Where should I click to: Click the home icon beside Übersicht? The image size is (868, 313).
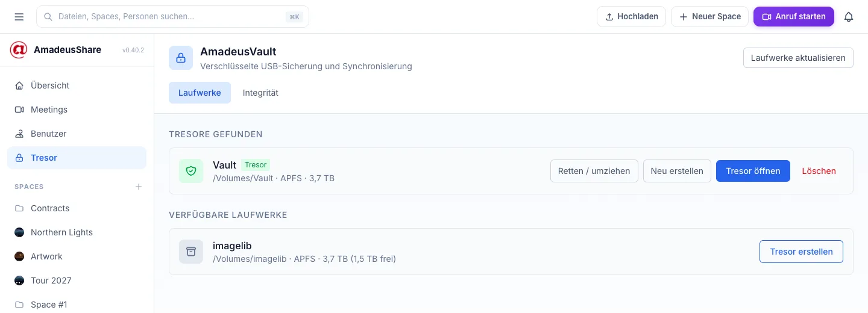19,85
